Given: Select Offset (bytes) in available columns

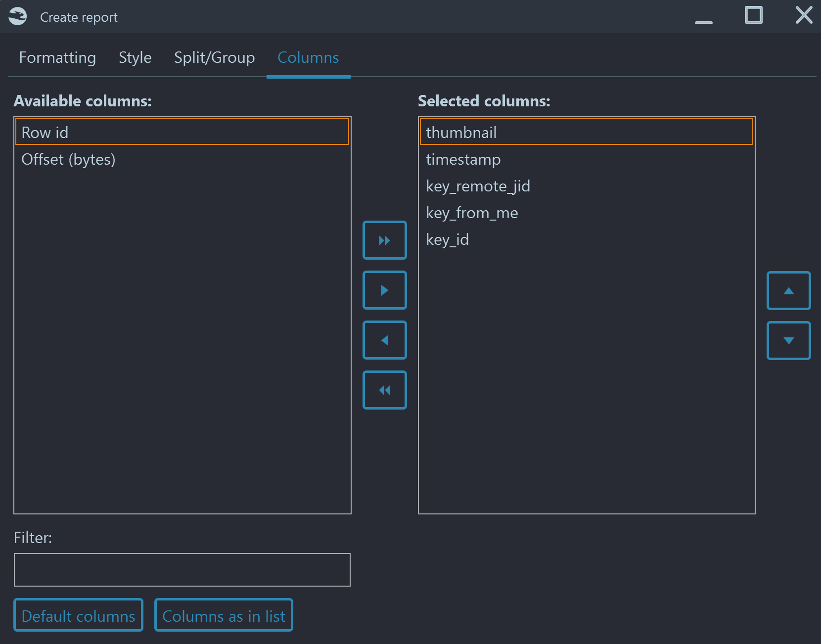Looking at the screenshot, I should pyautogui.click(x=182, y=159).
